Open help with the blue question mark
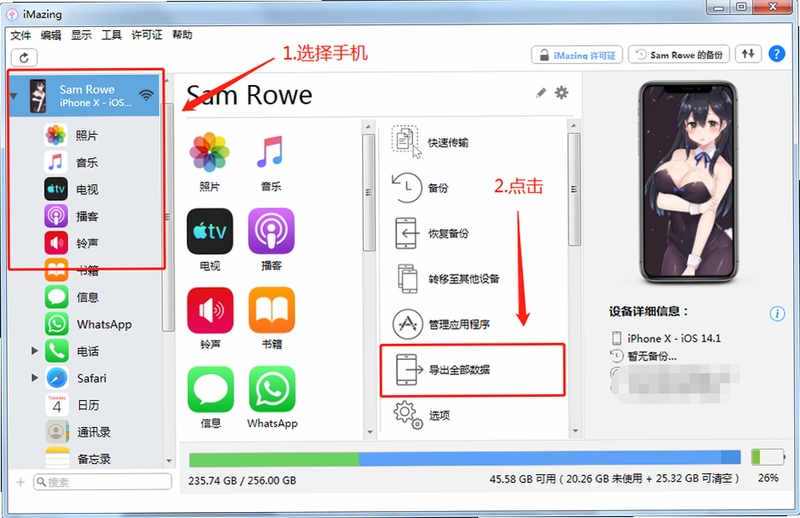 (777, 54)
